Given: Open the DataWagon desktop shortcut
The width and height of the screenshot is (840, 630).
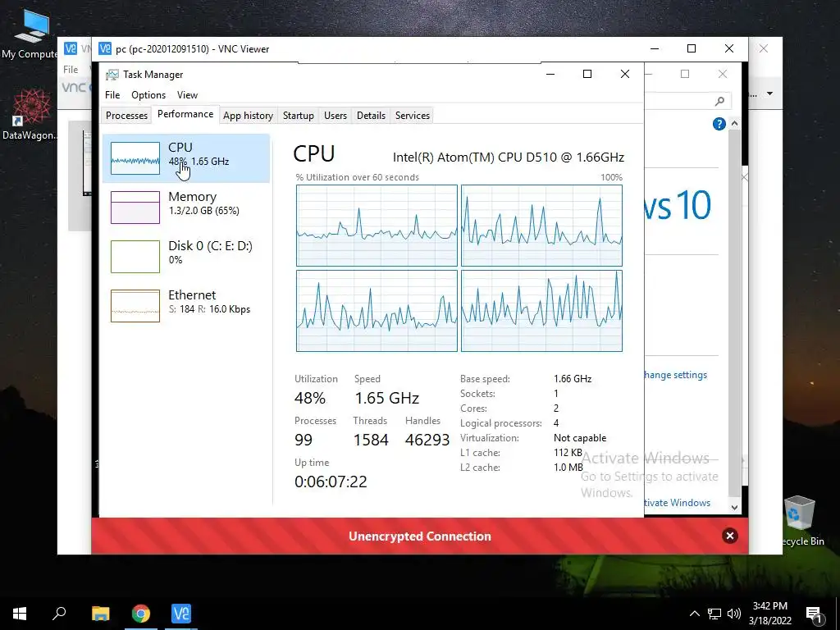Looking at the screenshot, I should tap(30, 115).
